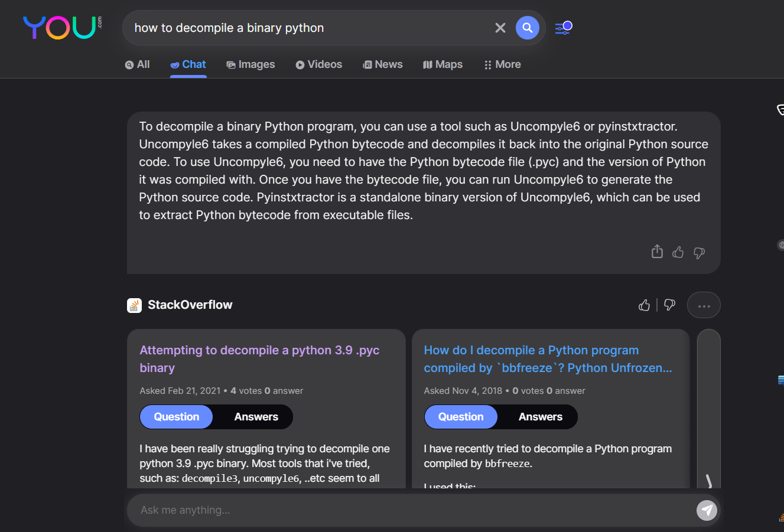Open the News tab
This screenshot has width=784, height=532.
[383, 64]
